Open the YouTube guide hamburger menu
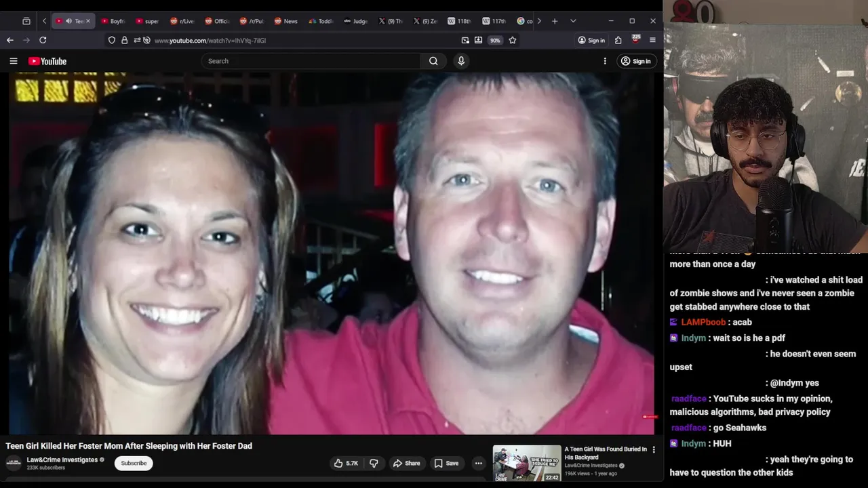 [x=14, y=61]
